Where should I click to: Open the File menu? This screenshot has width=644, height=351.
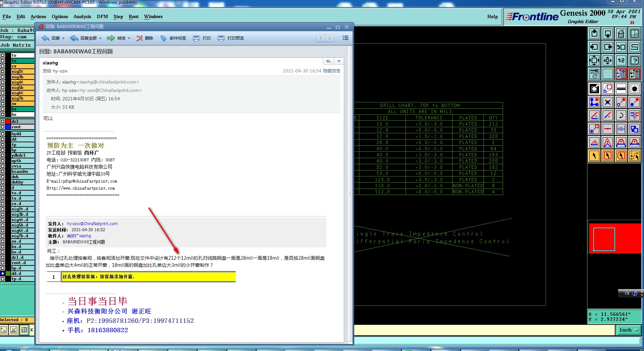coord(6,16)
